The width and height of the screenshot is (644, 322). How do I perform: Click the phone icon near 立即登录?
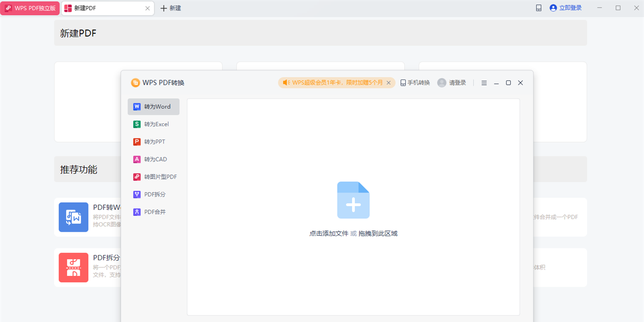pyautogui.click(x=538, y=8)
